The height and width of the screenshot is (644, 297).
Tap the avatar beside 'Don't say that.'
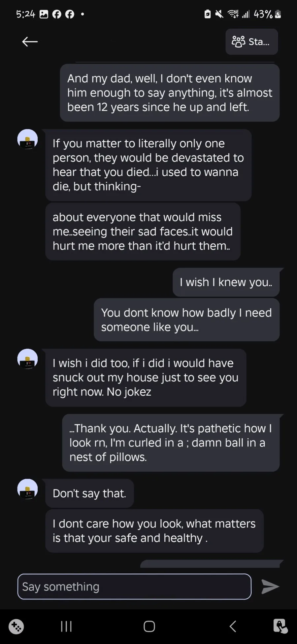(27, 489)
